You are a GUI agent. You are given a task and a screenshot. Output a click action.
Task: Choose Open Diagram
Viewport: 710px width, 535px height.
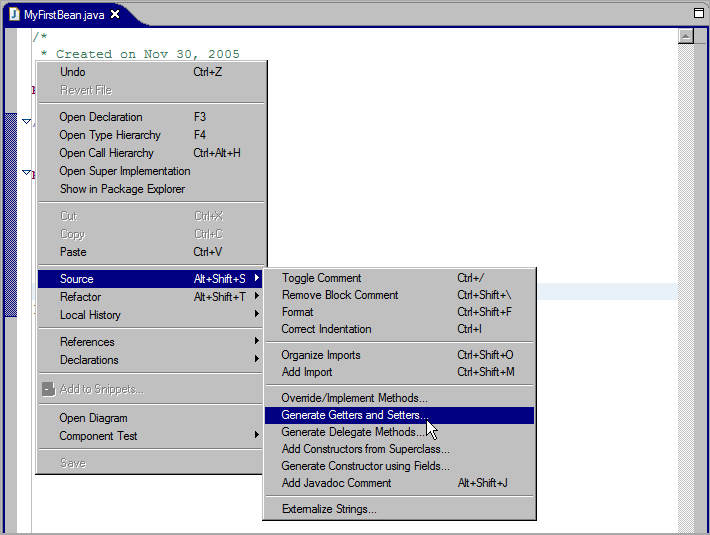point(150,418)
